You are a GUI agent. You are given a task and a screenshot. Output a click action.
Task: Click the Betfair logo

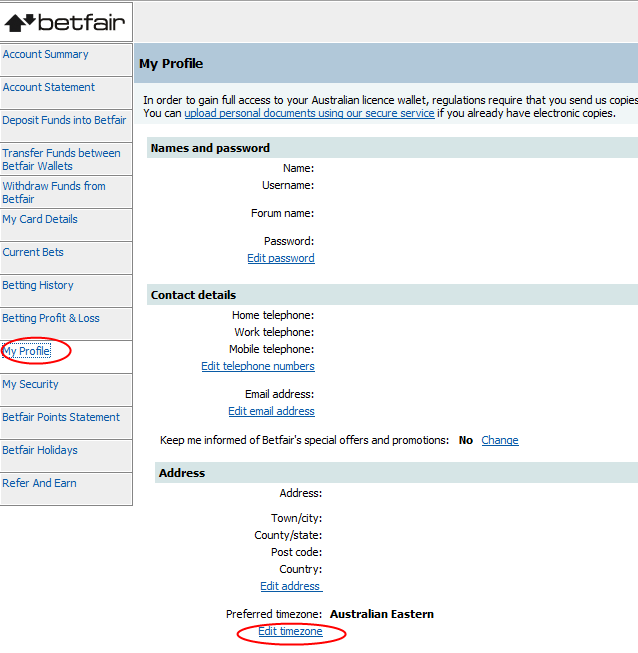click(x=65, y=22)
